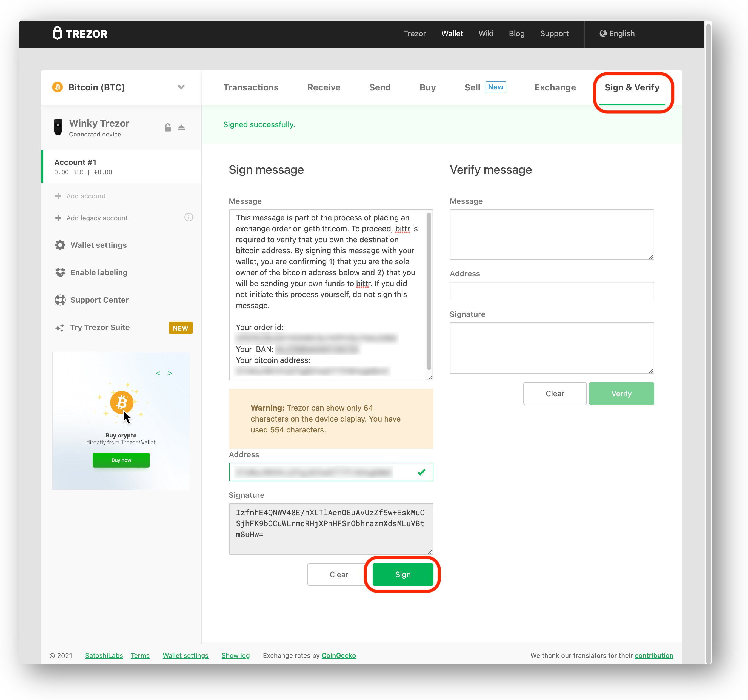
Task: Click the Show log footer link
Action: coord(236,655)
